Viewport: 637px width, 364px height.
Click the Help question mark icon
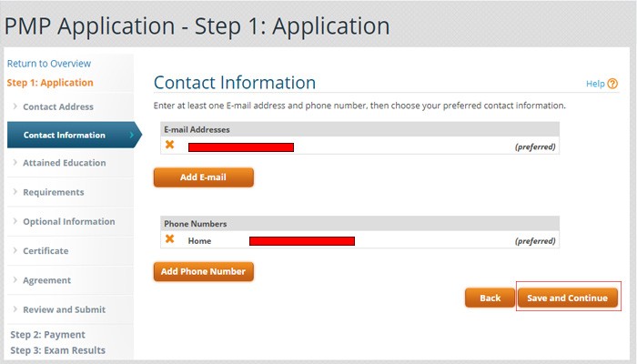click(612, 84)
